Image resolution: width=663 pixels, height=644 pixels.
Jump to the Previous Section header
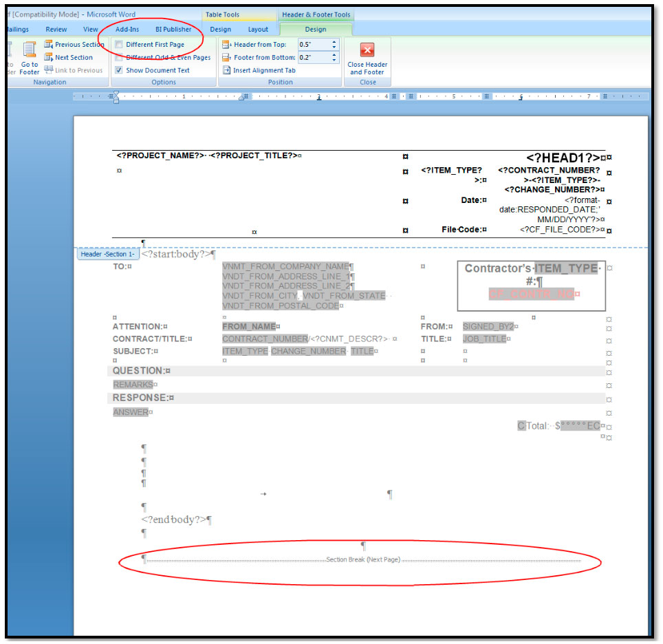click(x=74, y=45)
